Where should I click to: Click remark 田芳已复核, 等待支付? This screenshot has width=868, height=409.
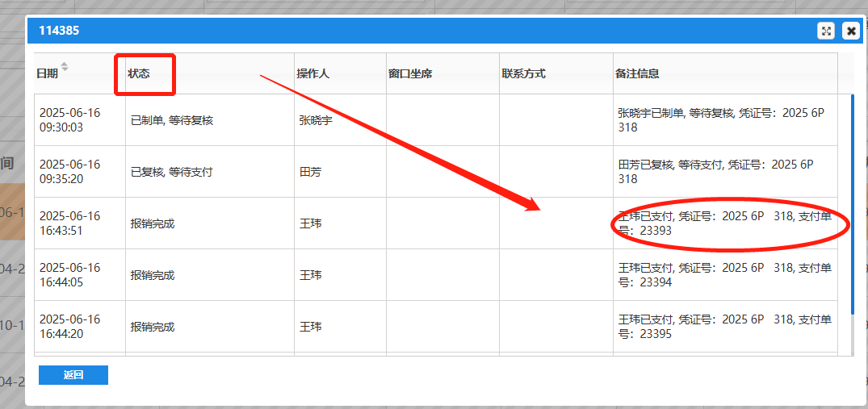(715, 171)
